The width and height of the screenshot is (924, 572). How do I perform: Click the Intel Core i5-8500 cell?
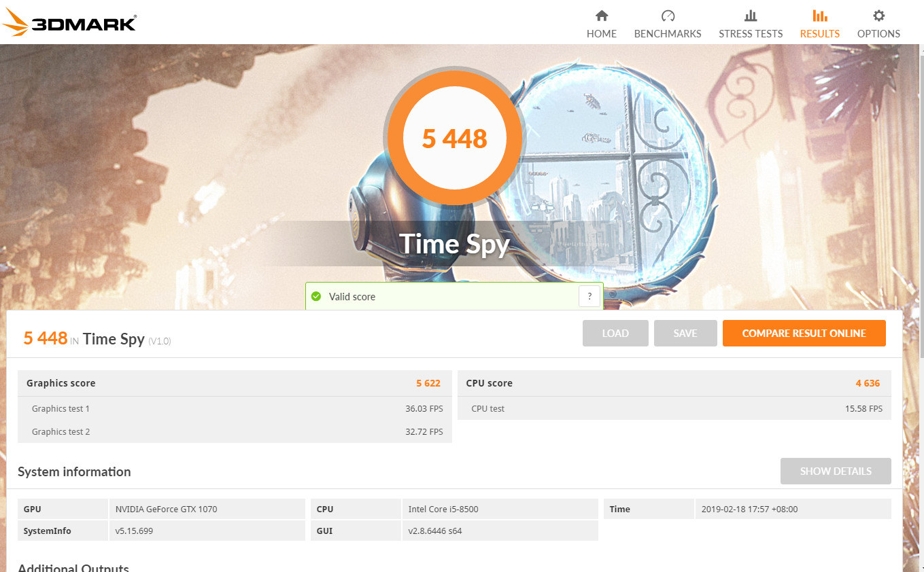500,509
